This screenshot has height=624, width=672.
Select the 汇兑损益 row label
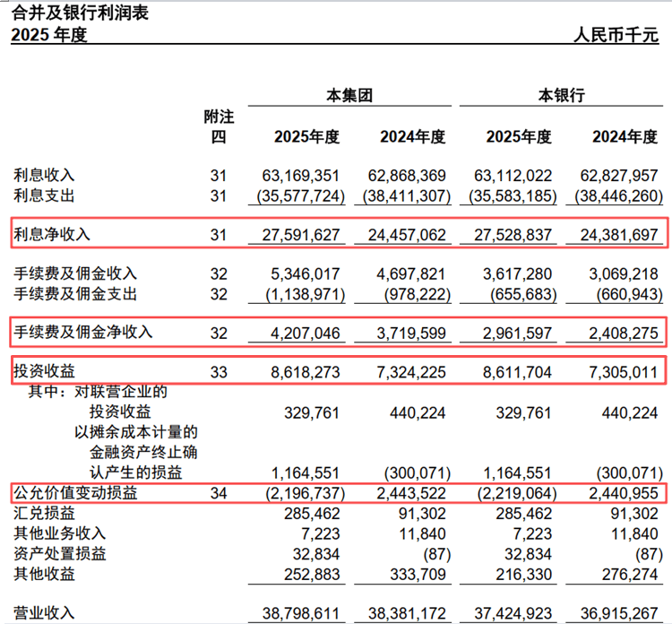[x=44, y=513]
